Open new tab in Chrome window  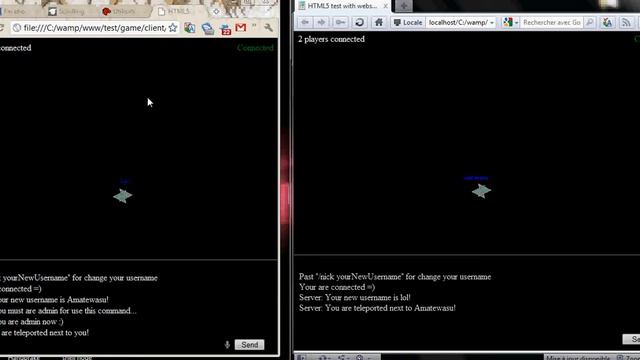tap(216, 11)
